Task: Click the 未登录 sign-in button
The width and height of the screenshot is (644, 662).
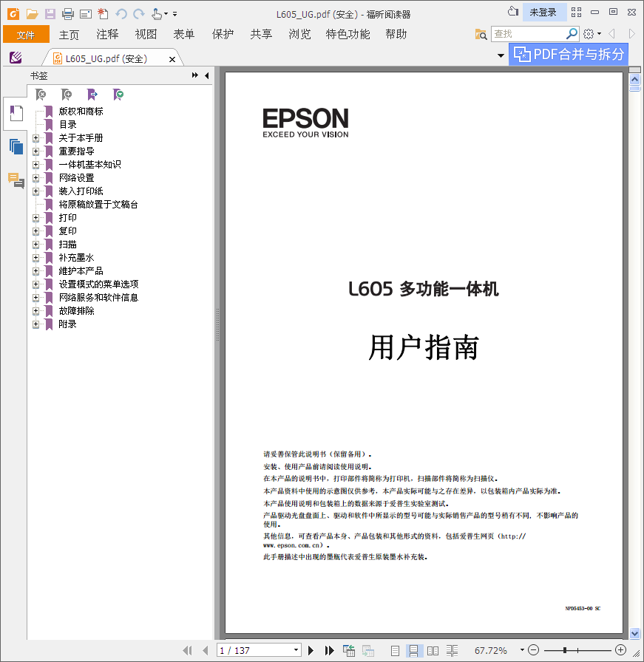Action: coord(543,13)
